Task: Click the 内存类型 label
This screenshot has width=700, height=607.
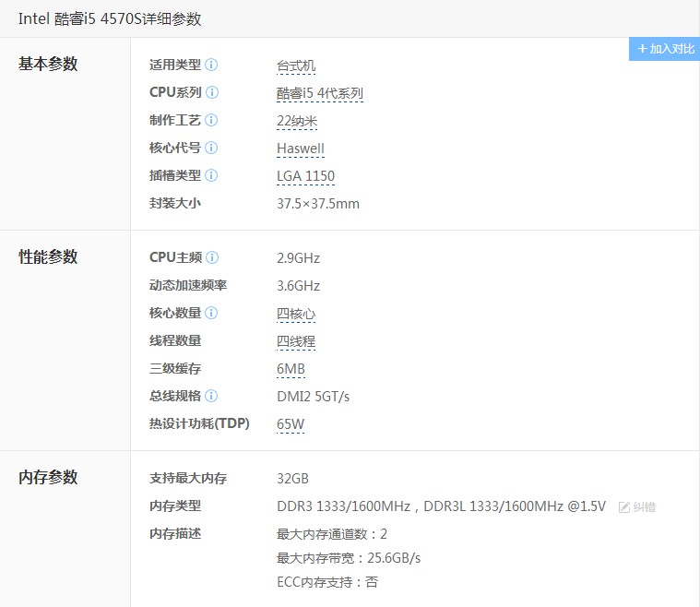Action: [x=175, y=506]
